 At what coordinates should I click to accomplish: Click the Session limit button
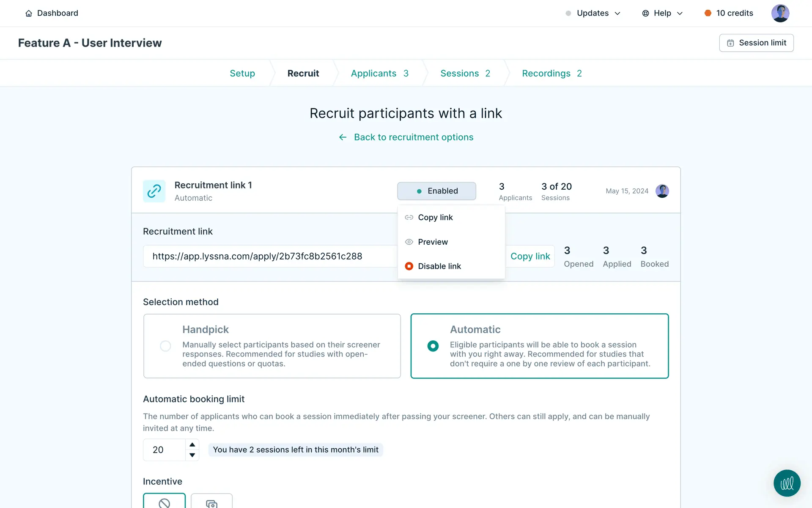[x=756, y=43]
